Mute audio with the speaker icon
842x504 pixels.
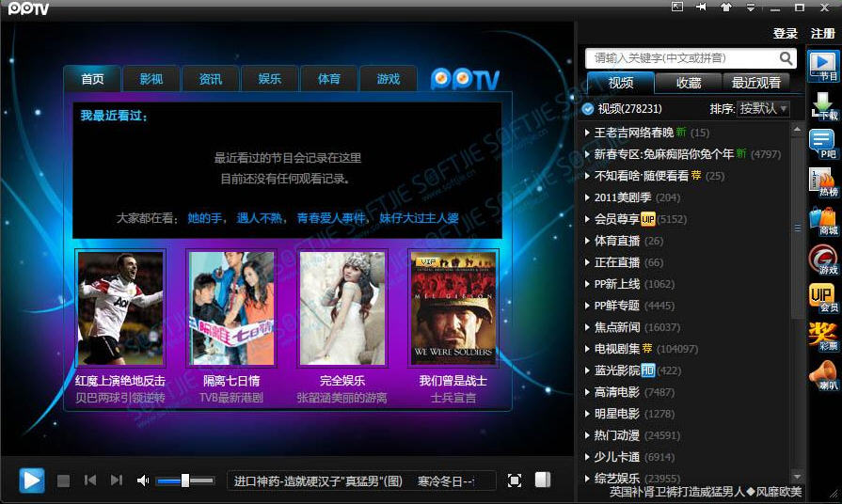tap(143, 480)
